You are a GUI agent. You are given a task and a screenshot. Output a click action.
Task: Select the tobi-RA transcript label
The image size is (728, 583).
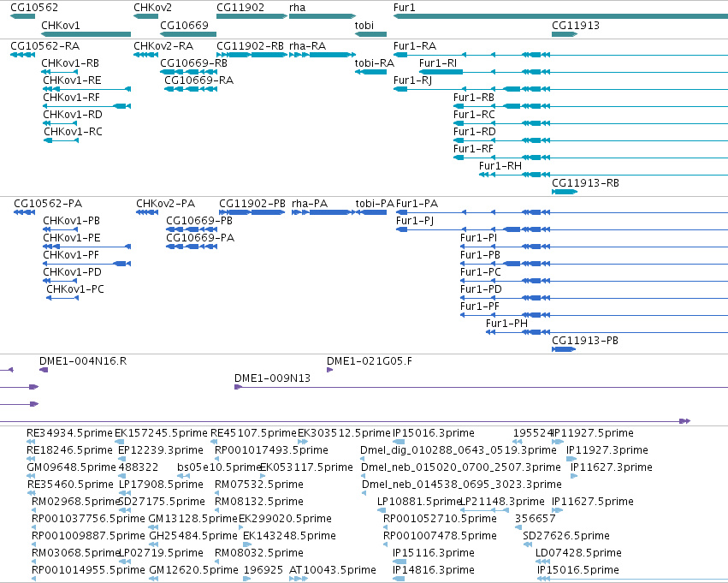374,63
